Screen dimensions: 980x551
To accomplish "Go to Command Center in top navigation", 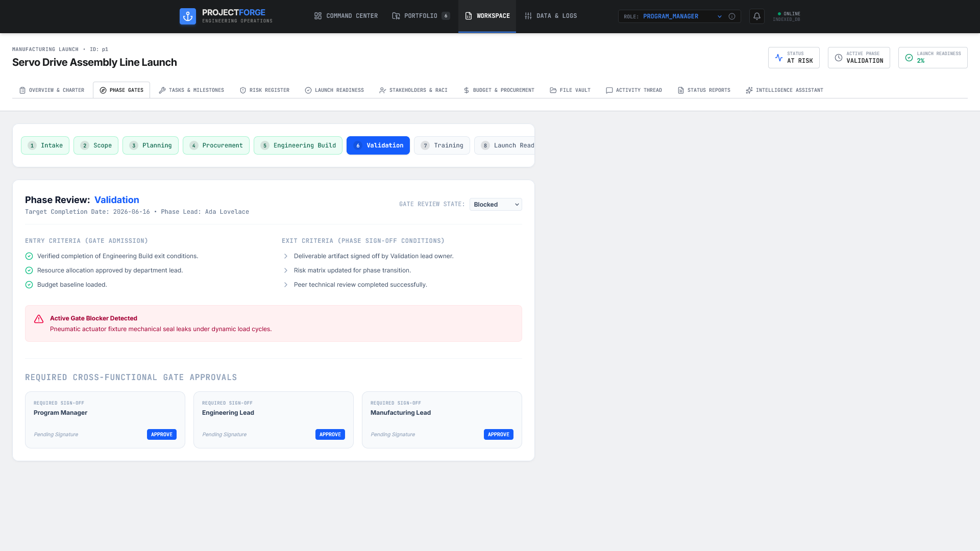I will pos(346,16).
